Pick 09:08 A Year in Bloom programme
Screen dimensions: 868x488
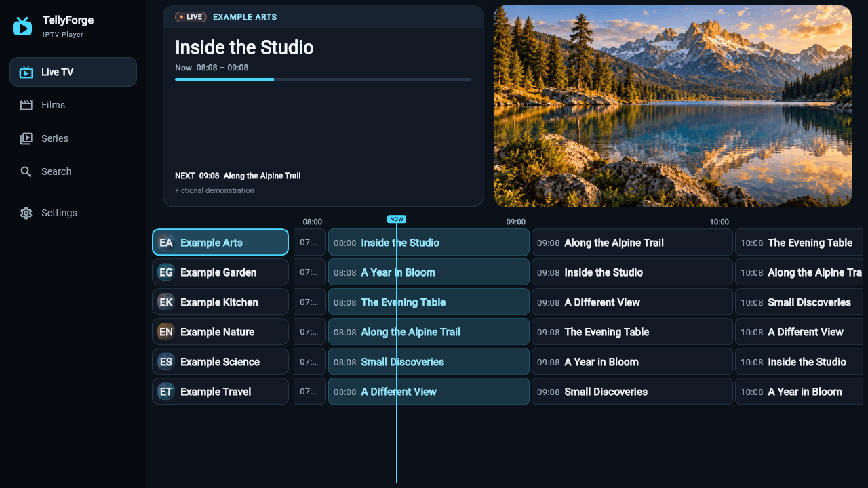click(632, 362)
